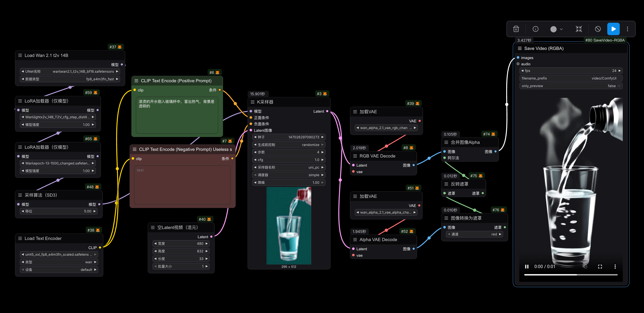This screenshot has width=644, height=313.
Task: Run workflow with blue play button
Action: [x=613, y=29]
